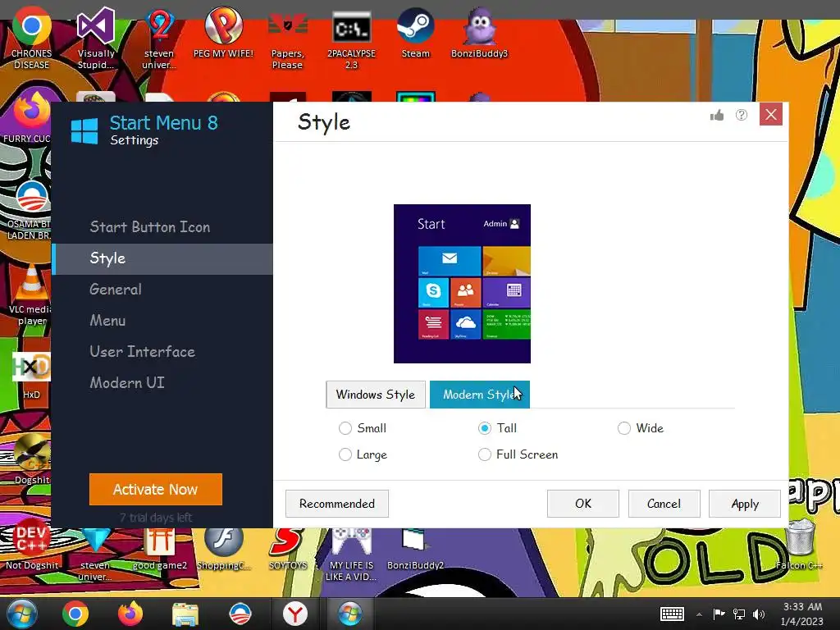
Task: Select the Style sidebar item
Action: (162, 258)
